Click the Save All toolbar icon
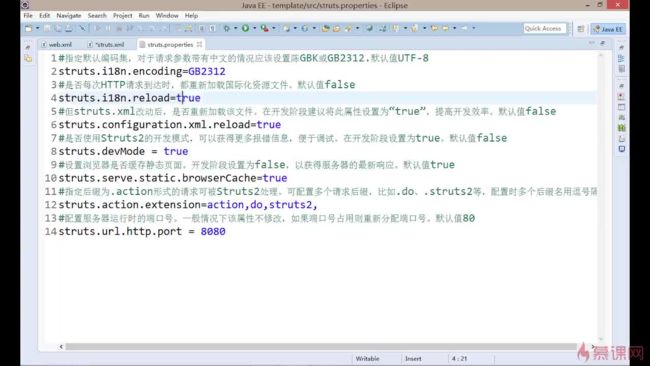Screen dimensions: 650x366 pos(58,29)
